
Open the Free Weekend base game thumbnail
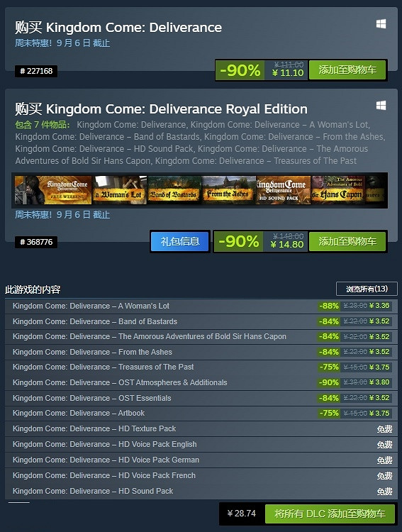(x=53, y=190)
